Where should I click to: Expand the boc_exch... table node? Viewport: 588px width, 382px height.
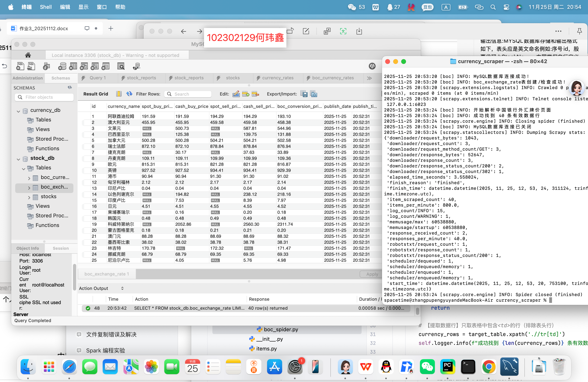pos(29,188)
